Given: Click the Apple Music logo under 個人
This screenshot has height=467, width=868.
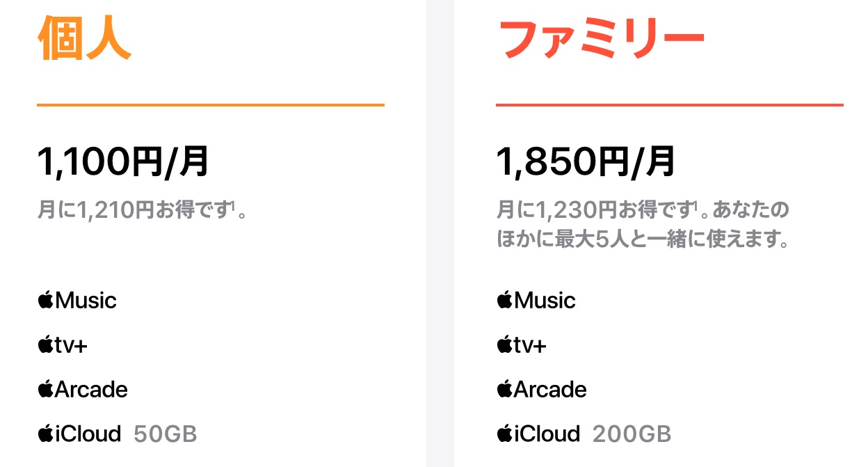Looking at the screenshot, I should (x=77, y=301).
